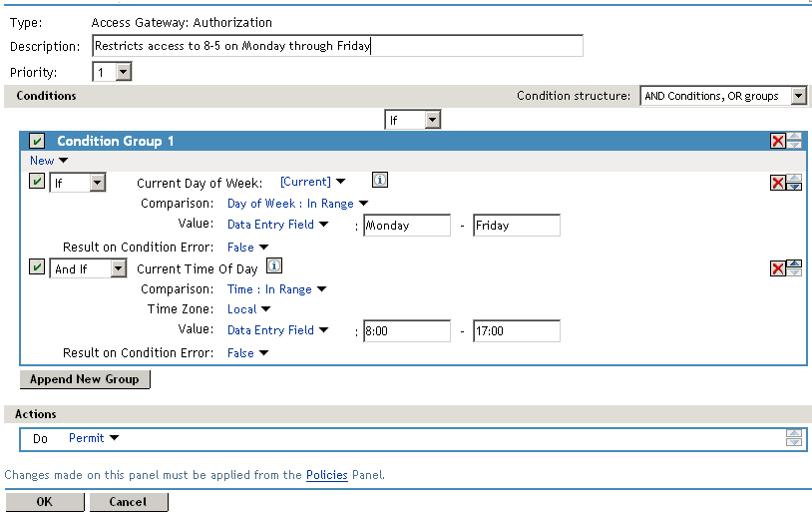Open info icon next to Current Time Of Day
The height and width of the screenshot is (517, 812).
[x=275, y=266]
